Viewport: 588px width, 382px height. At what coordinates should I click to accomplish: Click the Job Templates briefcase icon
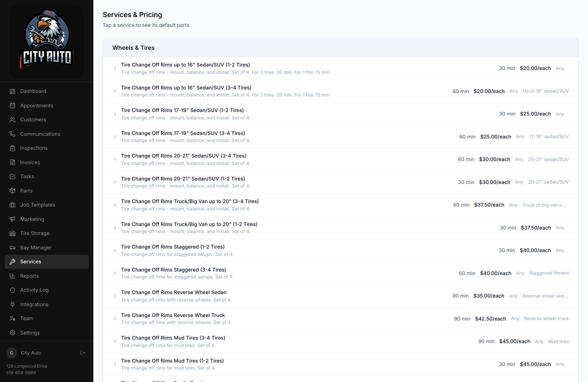click(x=12, y=205)
